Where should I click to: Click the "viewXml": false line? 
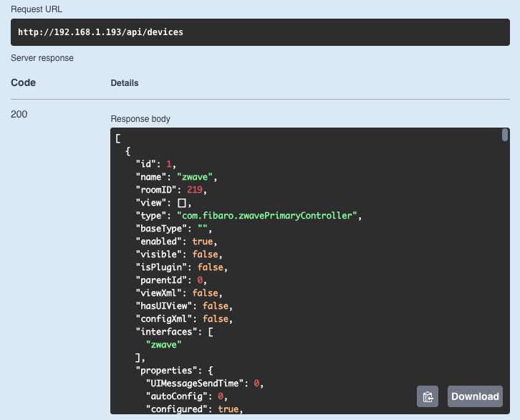[x=179, y=293]
